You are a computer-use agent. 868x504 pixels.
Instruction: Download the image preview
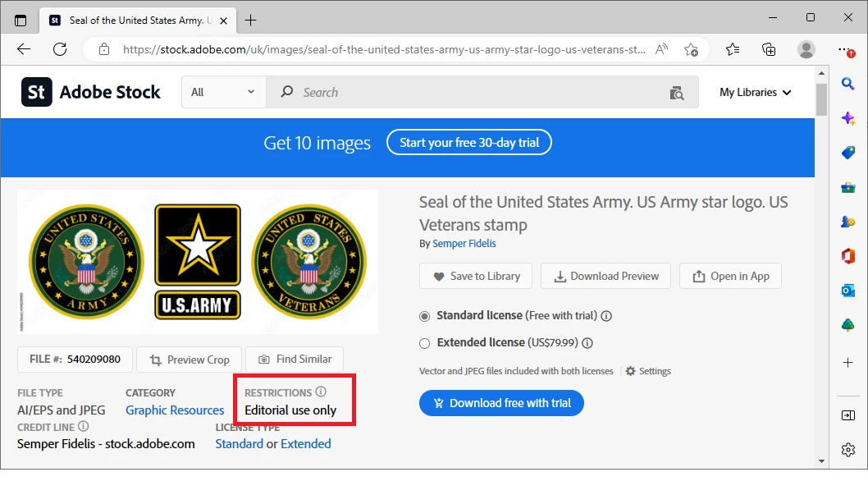605,276
